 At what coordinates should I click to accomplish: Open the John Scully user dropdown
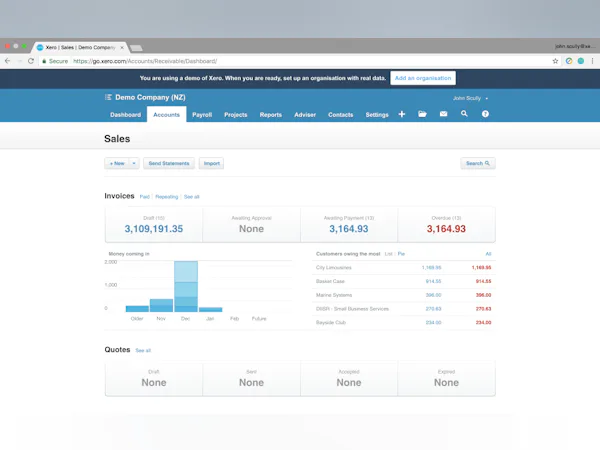click(x=471, y=98)
